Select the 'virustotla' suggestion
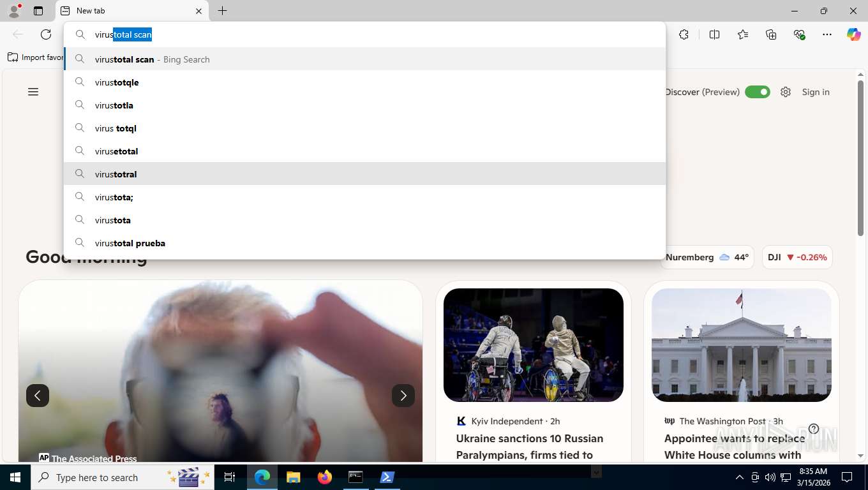The width and height of the screenshot is (868, 490). 364,105
